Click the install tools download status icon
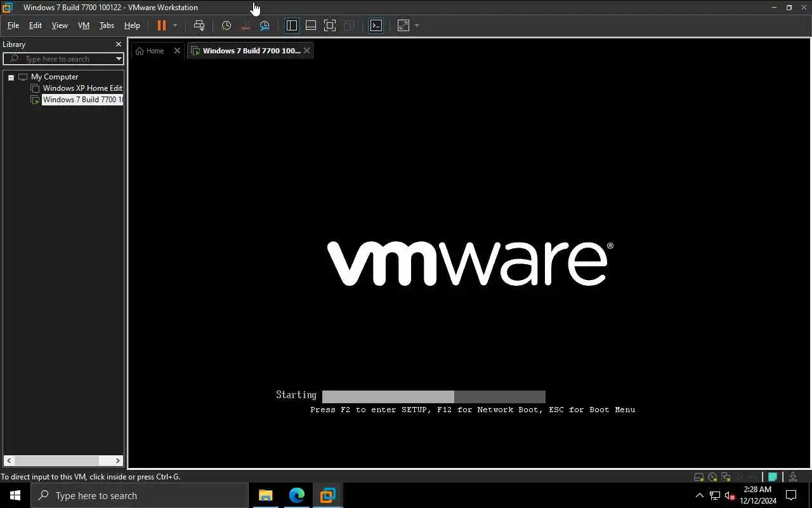Viewport: 812px width, 508px height. point(793,477)
